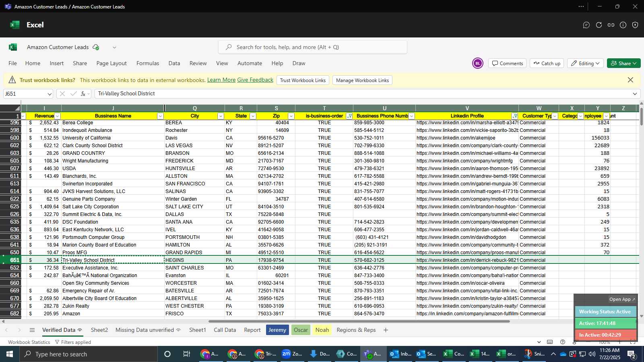
Task: Select row header 651
Action: [14, 260]
